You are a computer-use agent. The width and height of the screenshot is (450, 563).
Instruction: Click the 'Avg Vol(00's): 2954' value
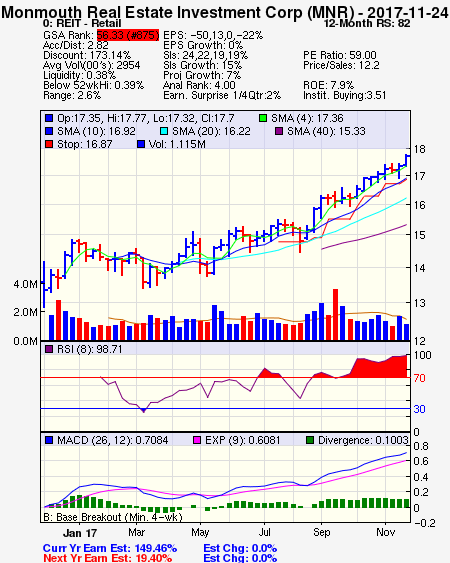coord(92,65)
